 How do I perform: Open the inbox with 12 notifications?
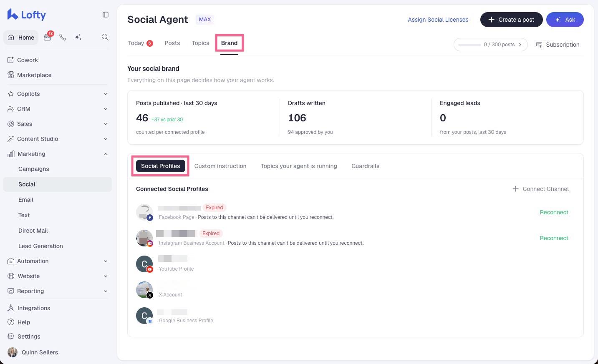pyautogui.click(x=48, y=37)
